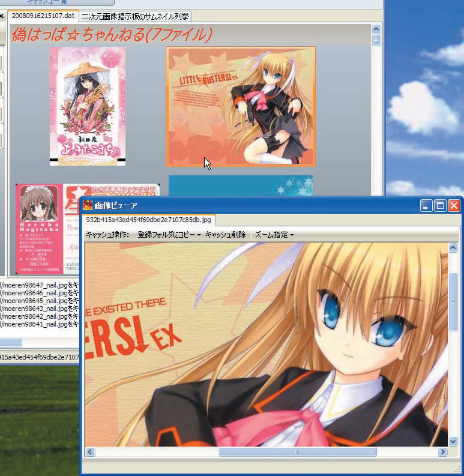The height and width of the screenshot is (476, 464).
Task: Click the moeren98646_nail.jpg log line
Action: (x=40, y=293)
